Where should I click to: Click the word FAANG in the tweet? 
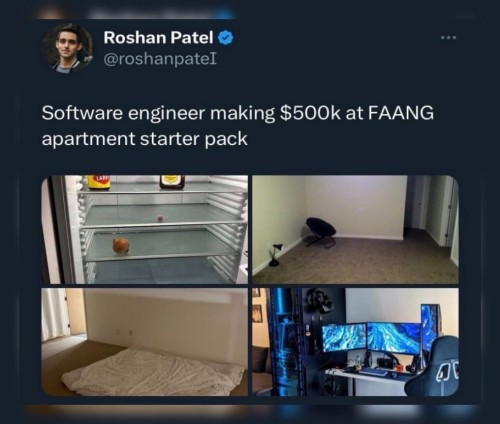pos(401,113)
